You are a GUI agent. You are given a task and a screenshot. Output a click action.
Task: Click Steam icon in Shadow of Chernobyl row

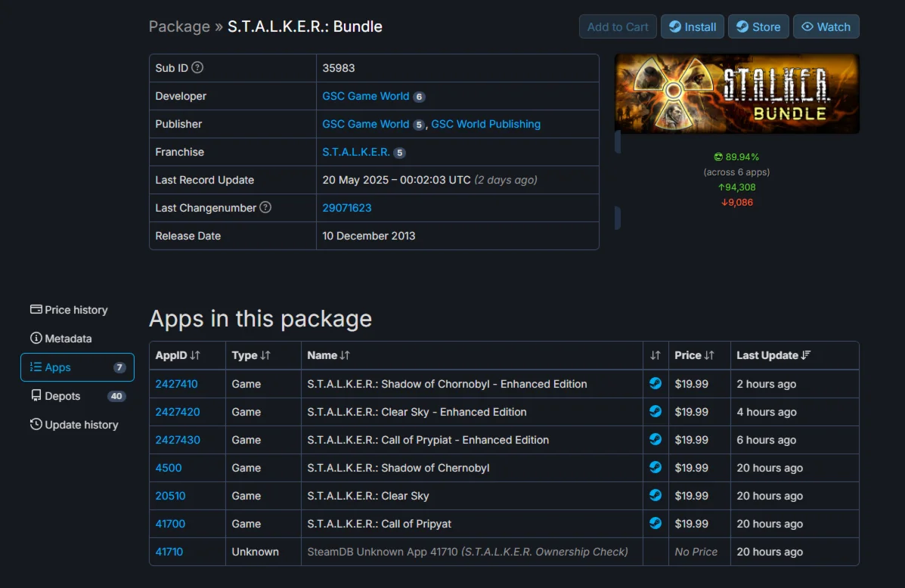(x=655, y=467)
